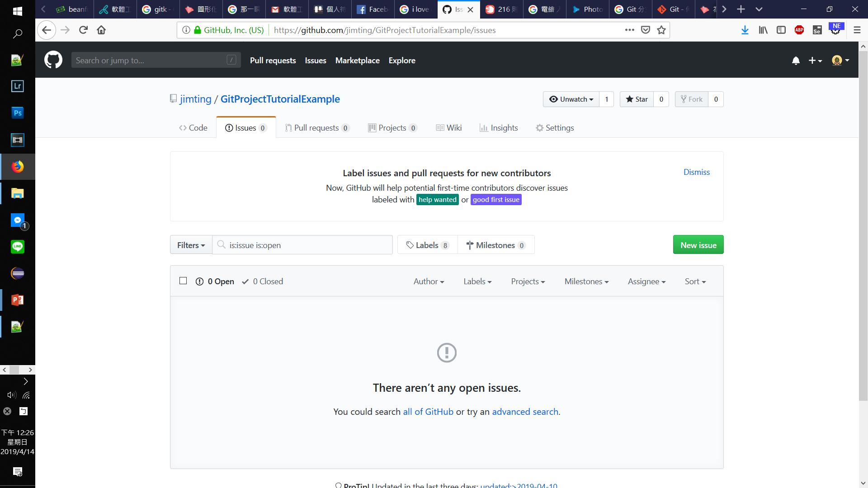Viewport: 868px width, 488px height.
Task: Dismiss the contributor label notice
Action: tap(696, 172)
